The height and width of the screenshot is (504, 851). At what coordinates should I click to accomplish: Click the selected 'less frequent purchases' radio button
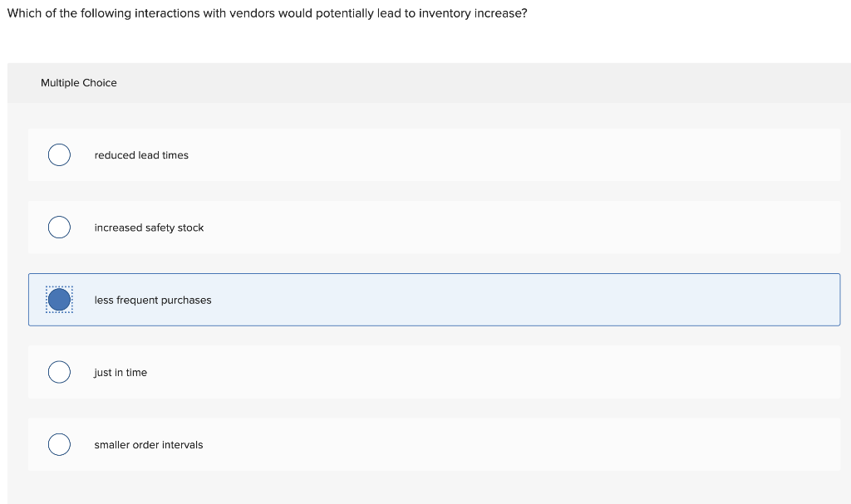(59, 300)
